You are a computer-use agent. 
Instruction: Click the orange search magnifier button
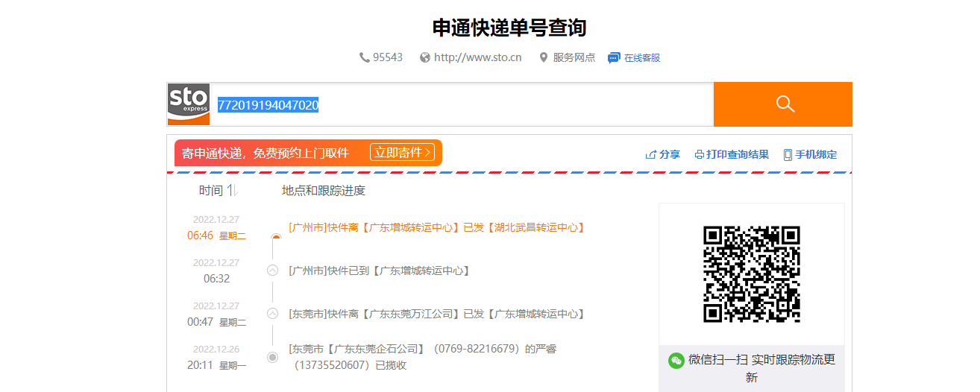point(782,104)
